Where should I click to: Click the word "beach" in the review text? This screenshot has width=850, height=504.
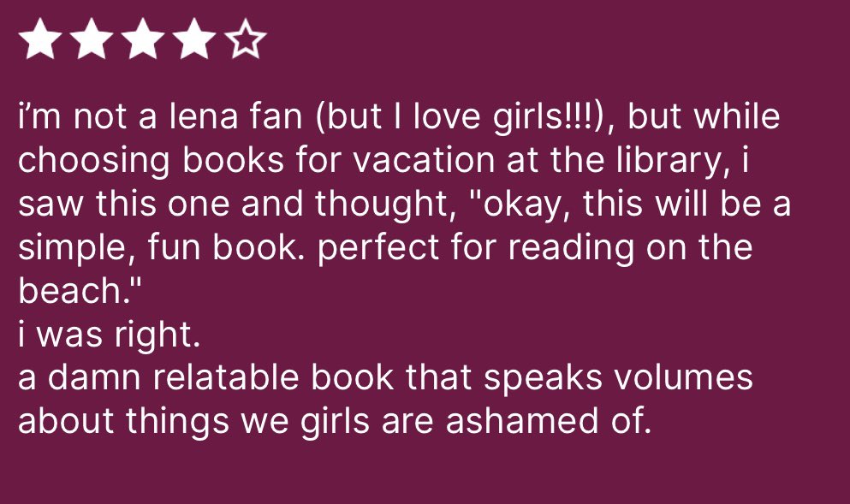pos(68,291)
